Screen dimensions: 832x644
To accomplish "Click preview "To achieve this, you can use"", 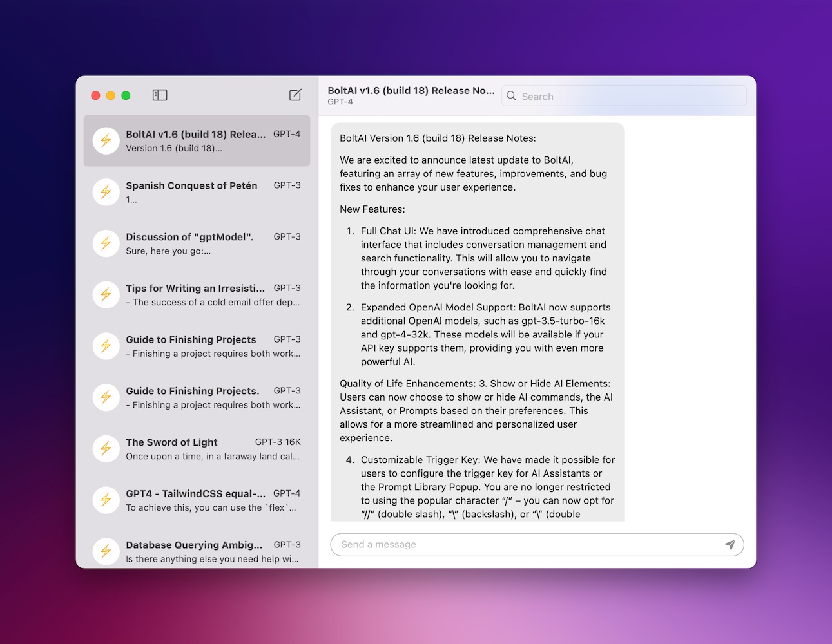I will point(211,507).
